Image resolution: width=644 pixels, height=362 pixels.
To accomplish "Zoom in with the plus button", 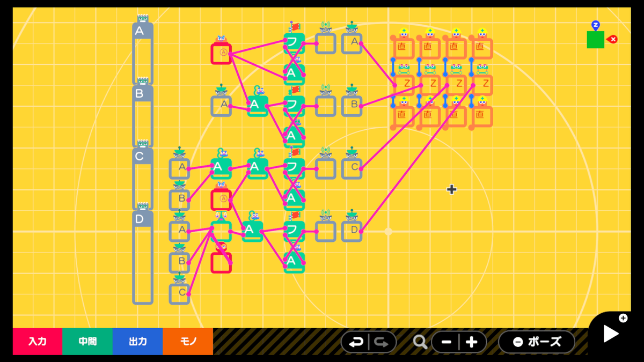I will pos(472,342).
